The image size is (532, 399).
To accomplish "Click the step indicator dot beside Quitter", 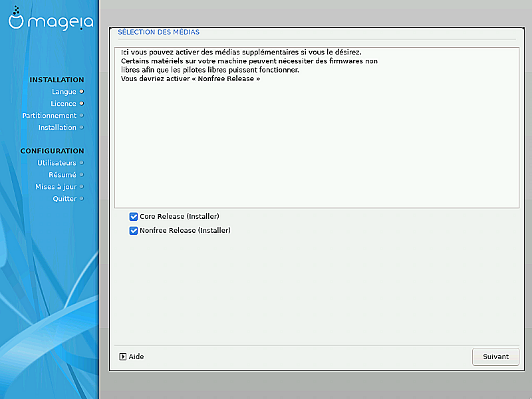I will point(81,198).
